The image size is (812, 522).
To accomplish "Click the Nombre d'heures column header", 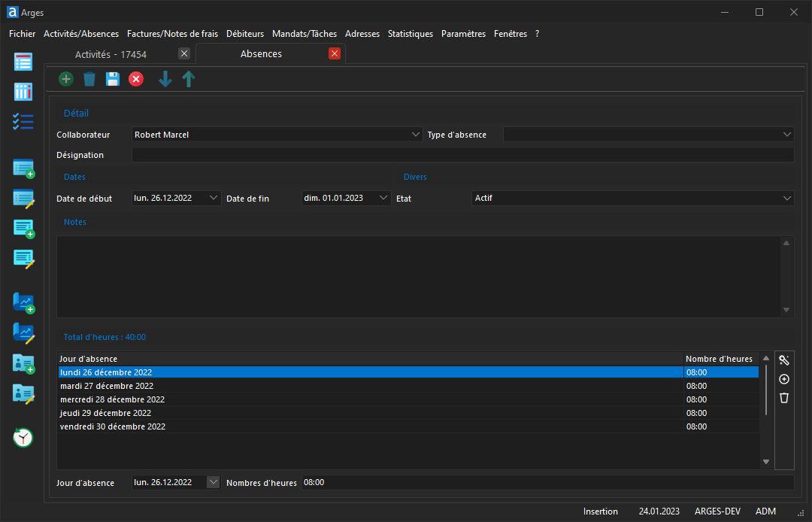I will 721,359.
